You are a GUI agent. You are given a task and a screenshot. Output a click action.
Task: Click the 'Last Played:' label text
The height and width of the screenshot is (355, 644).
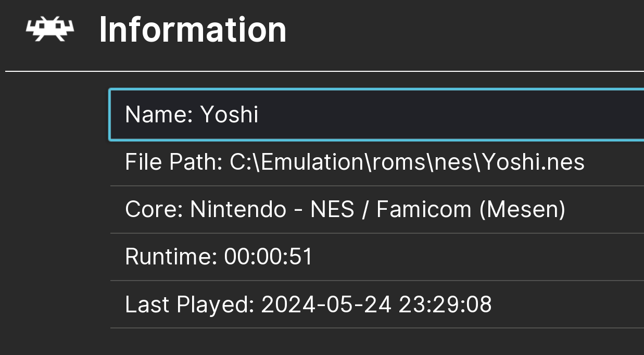pos(190,305)
